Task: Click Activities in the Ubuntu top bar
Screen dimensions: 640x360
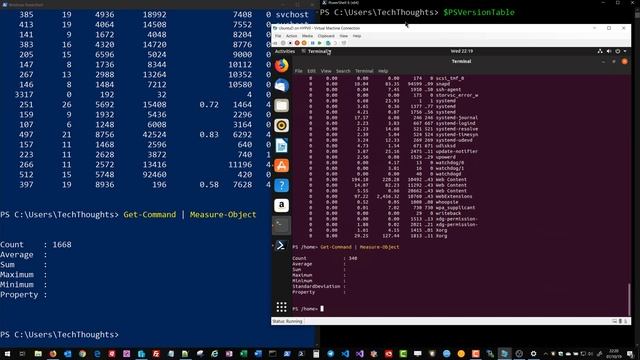Action: click(x=284, y=51)
